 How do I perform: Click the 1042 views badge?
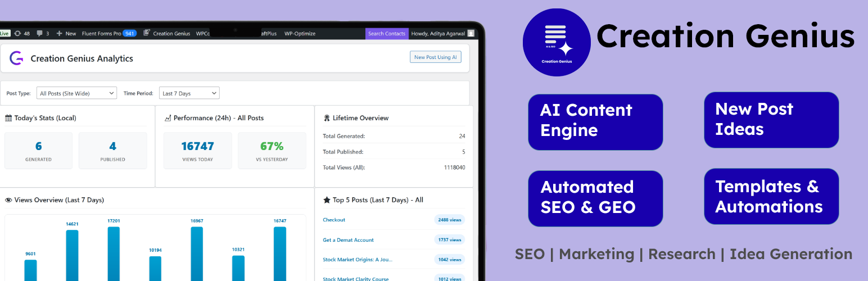click(x=450, y=260)
